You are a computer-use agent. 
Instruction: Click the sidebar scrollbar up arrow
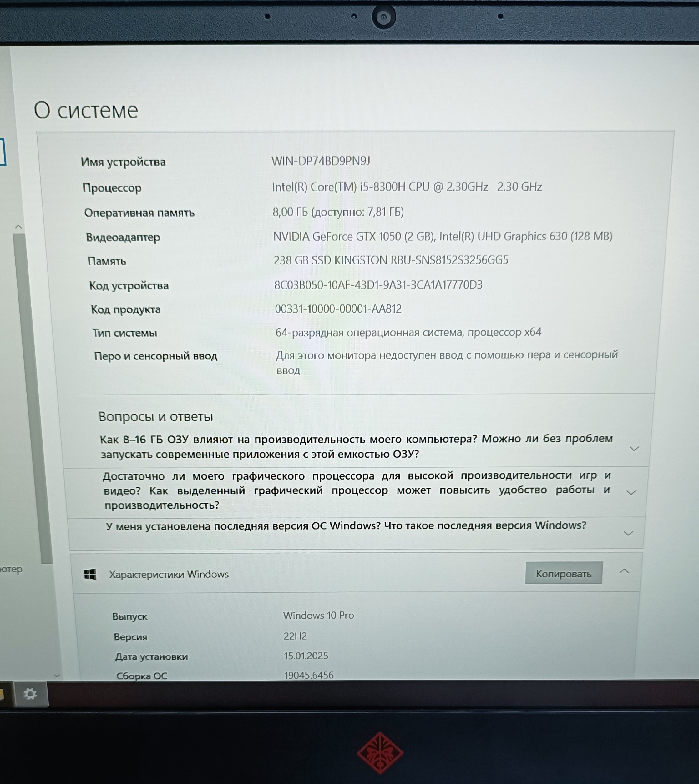(x=18, y=227)
